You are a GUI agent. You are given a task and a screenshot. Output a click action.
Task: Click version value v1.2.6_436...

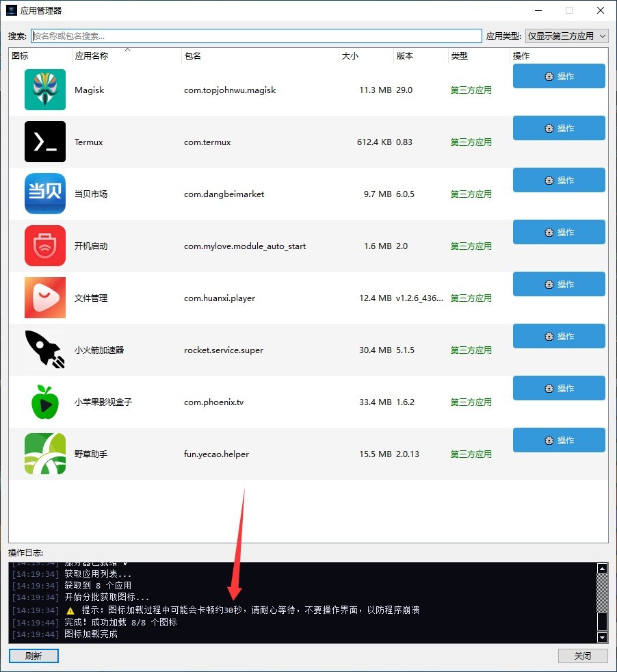coord(419,298)
